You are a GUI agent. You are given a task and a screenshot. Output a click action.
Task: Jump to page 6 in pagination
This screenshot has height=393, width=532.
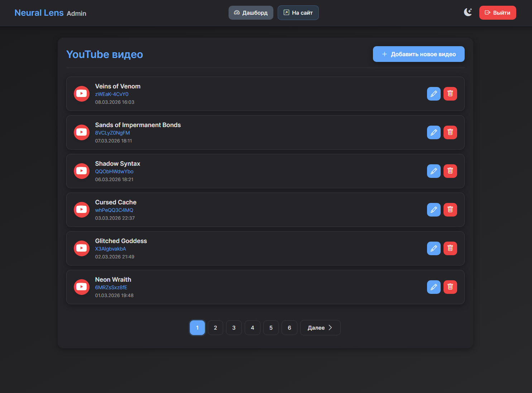click(x=289, y=327)
